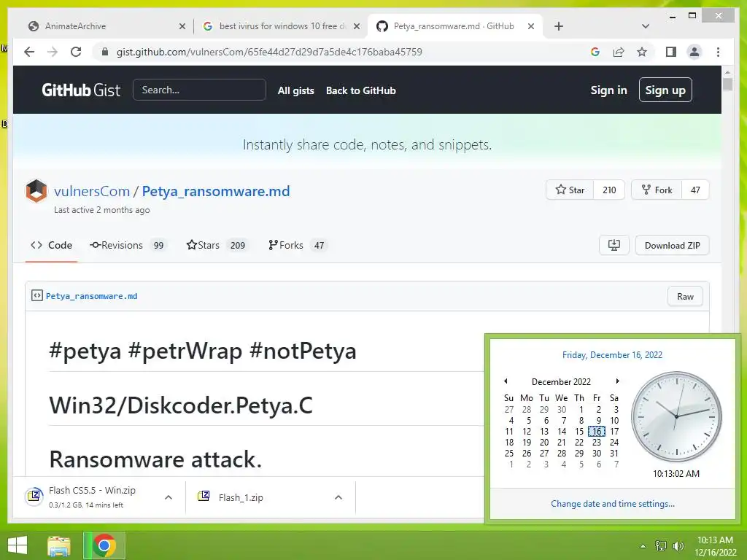This screenshot has height=560, width=747.
Task: Select the Code tab
Action: pyautogui.click(x=52, y=245)
